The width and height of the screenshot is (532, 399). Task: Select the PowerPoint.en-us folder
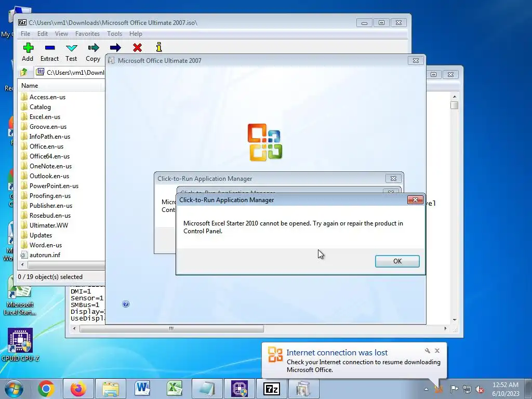(49, 185)
